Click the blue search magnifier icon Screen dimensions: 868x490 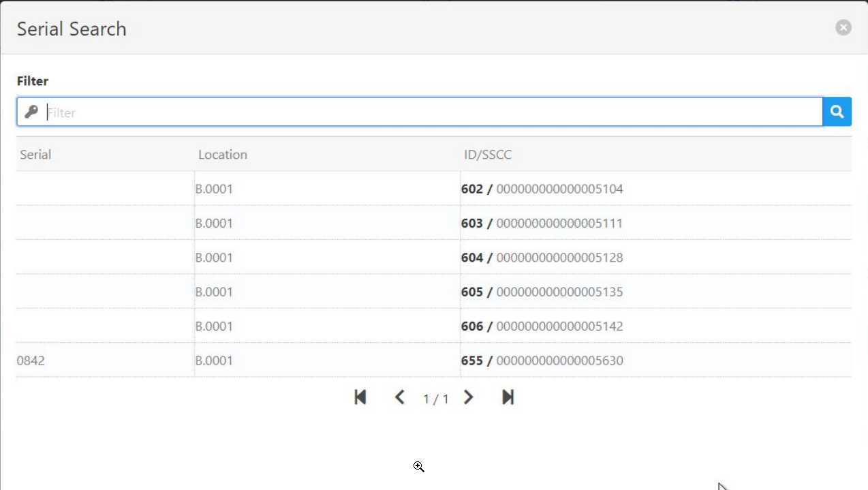pyautogui.click(x=837, y=111)
